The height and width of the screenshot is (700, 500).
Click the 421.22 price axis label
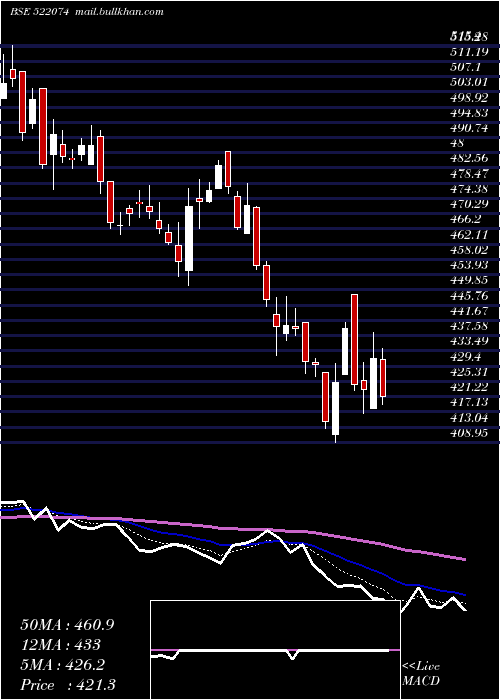pyautogui.click(x=468, y=386)
